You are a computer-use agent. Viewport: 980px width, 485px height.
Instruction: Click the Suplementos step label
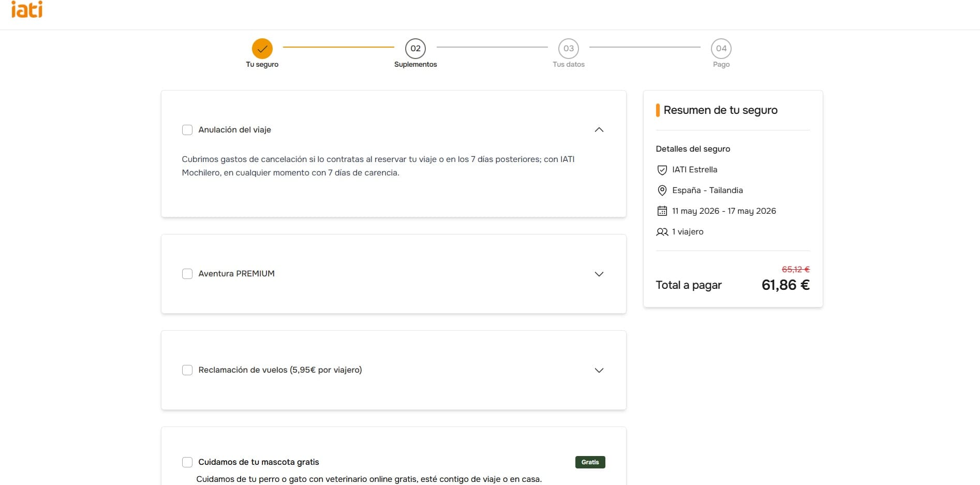coord(415,65)
